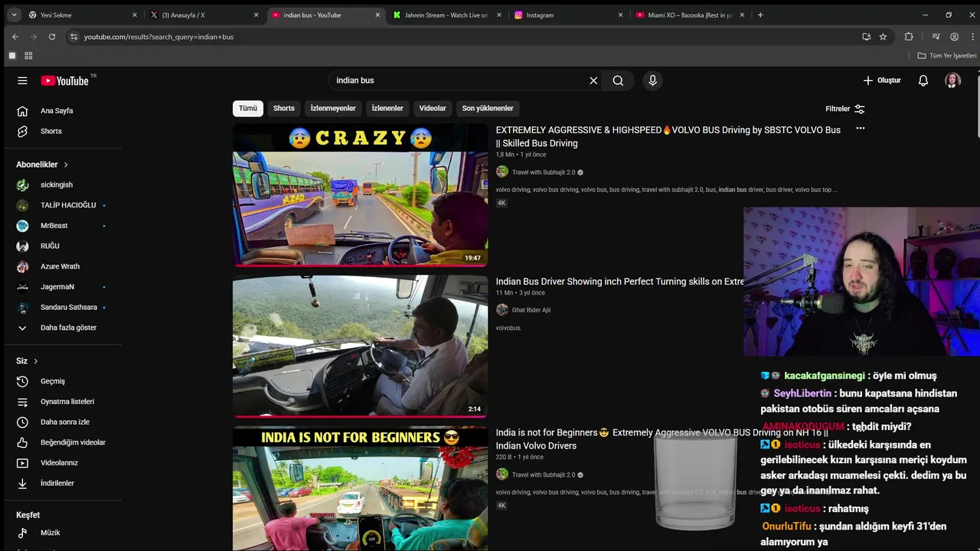Click the magnifier search button
This screenshot has width=980, height=551.
pos(618,80)
